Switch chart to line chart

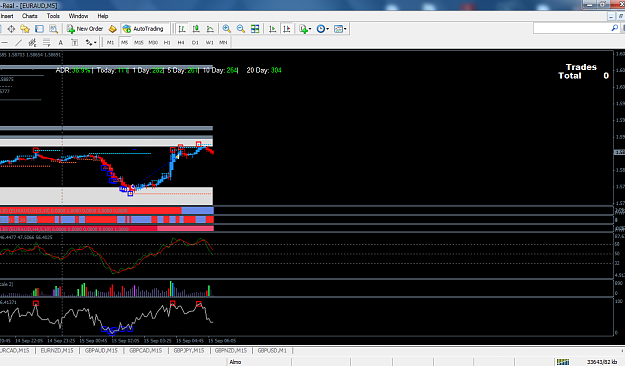pyautogui.click(x=210, y=29)
